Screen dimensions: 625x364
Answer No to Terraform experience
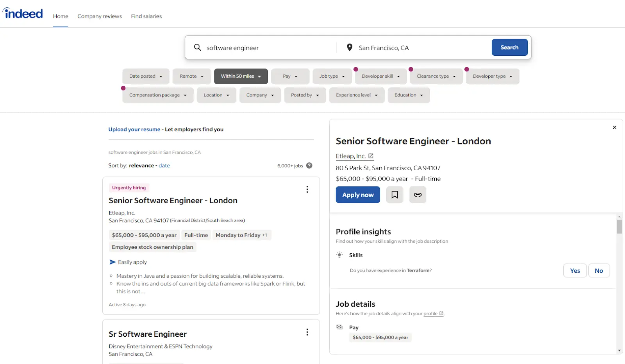pyautogui.click(x=599, y=270)
